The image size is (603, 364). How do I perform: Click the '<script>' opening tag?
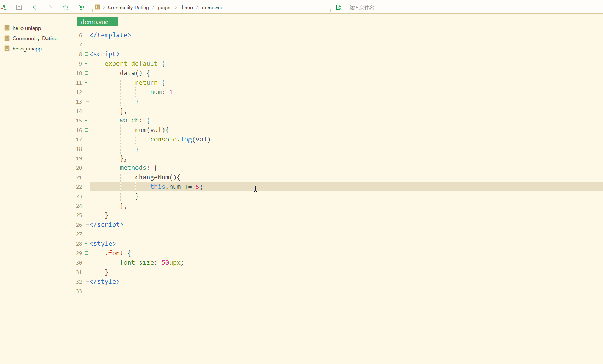click(105, 54)
